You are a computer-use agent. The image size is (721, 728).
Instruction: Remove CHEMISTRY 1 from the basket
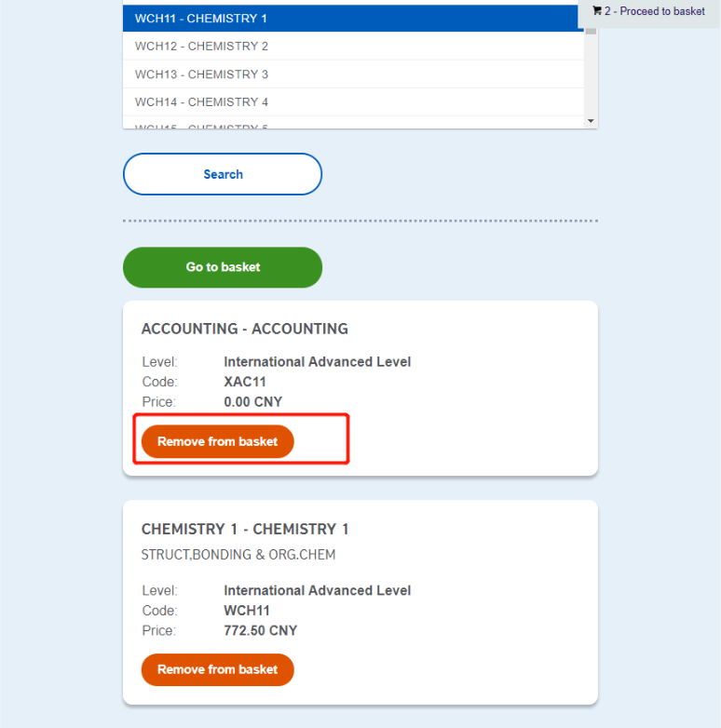click(x=217, y=669)
